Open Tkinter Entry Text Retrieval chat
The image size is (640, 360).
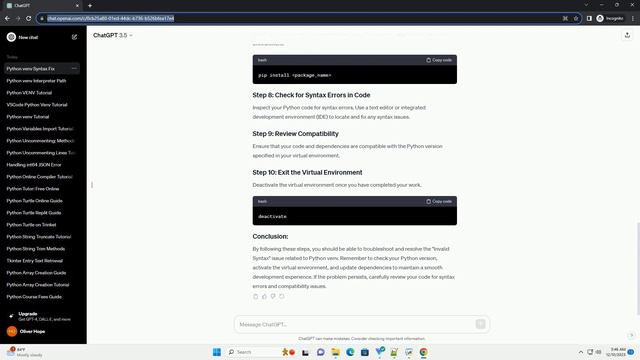pos(42,261)
